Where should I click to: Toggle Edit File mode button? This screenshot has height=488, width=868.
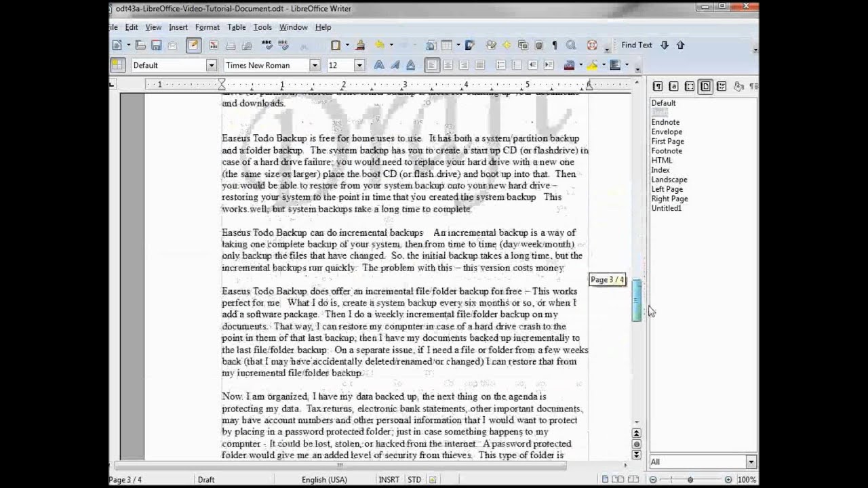193,45
